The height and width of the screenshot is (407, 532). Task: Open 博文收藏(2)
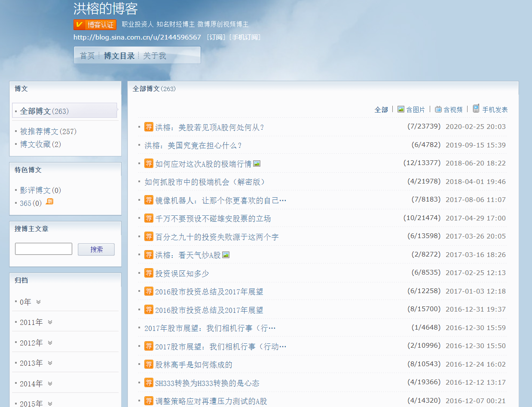tap(40, 144)
